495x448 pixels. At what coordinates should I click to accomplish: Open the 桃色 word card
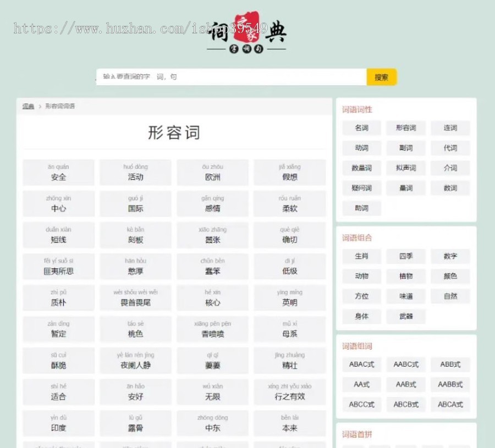[x=135, y=329]
